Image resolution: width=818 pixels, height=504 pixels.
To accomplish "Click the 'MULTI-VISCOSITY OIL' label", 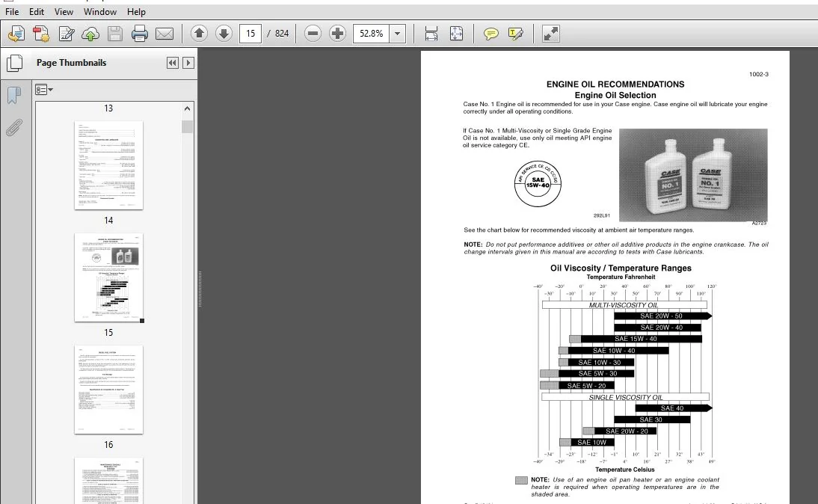I will tap(624, 304).
